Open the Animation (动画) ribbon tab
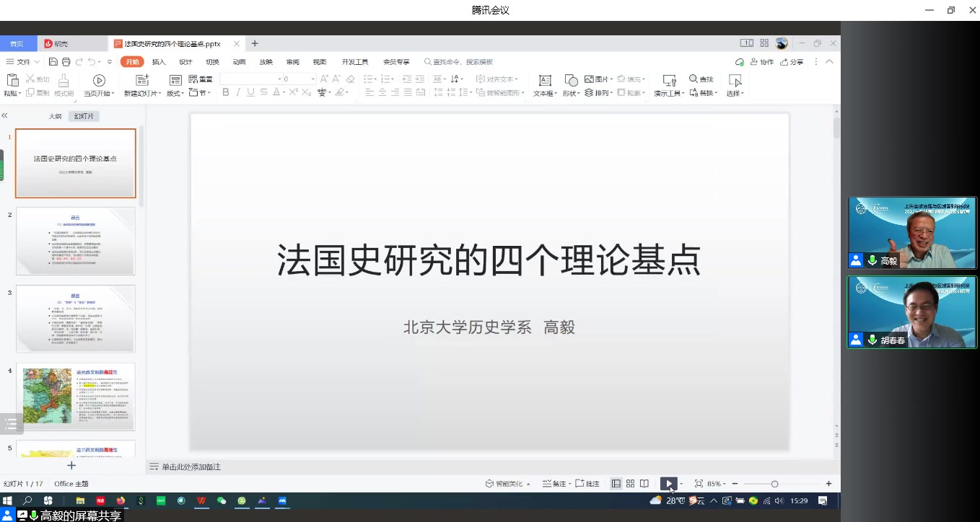 click(239, 62)
